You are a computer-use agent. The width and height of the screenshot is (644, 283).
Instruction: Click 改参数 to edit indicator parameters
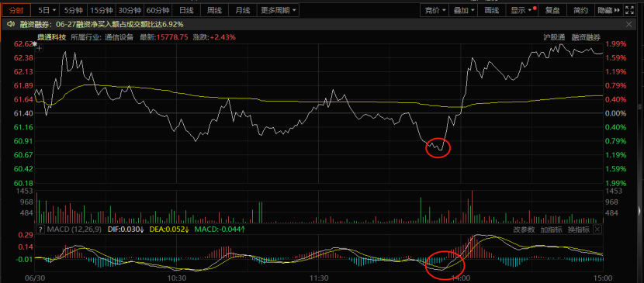[x=524, y=230]
